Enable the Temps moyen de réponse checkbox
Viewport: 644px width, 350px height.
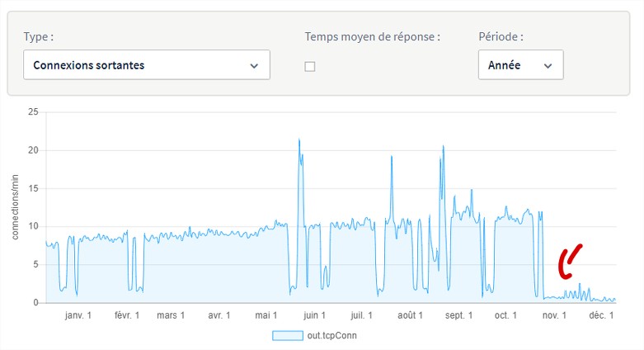pyautogui.click(x=310, y=66)
